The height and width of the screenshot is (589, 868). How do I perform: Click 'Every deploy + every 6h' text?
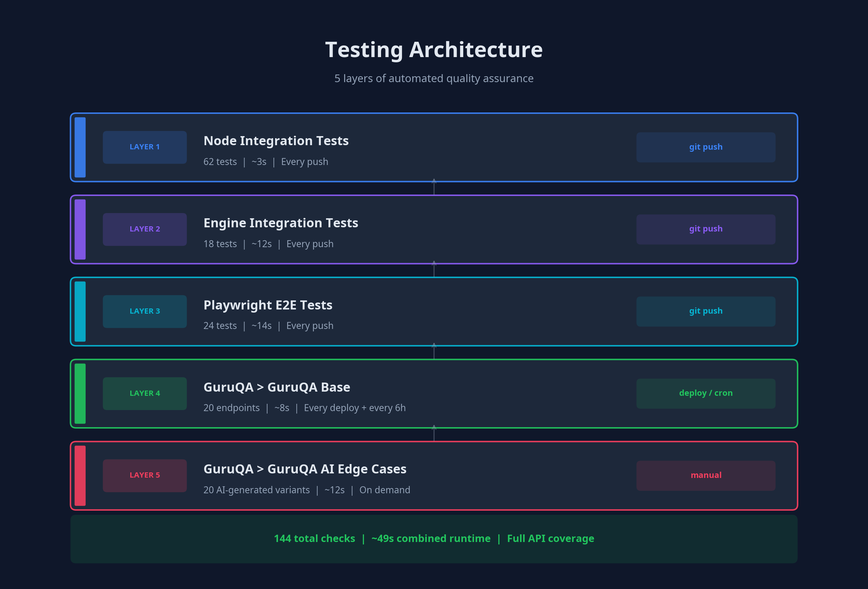[355, 408]
